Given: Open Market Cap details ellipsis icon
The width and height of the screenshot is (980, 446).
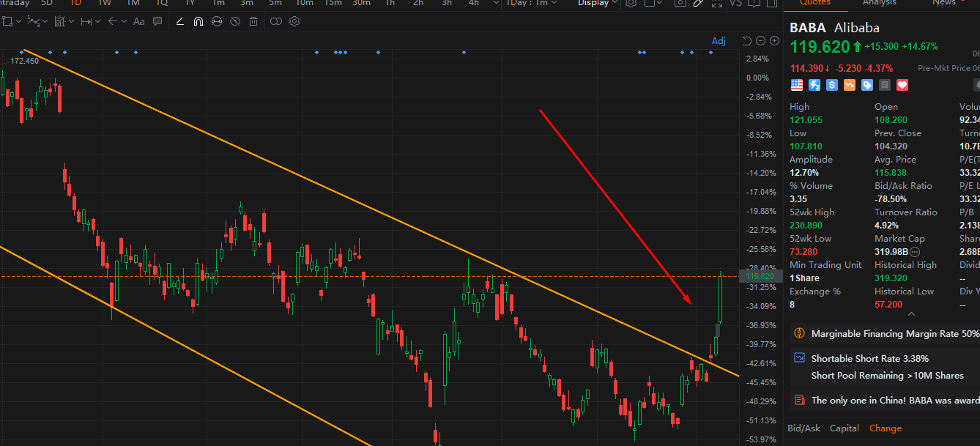Looking at the screenshot, I should 915,251.
